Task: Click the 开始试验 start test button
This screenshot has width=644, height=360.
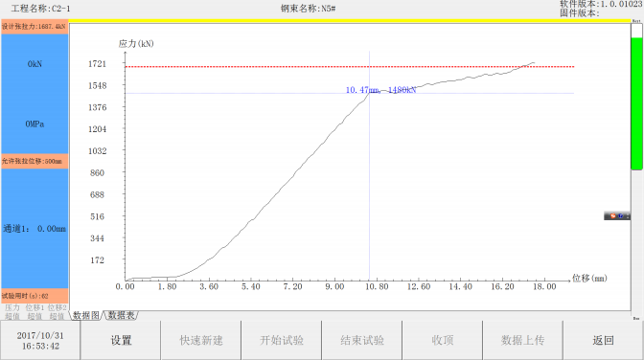Action: 282,340
